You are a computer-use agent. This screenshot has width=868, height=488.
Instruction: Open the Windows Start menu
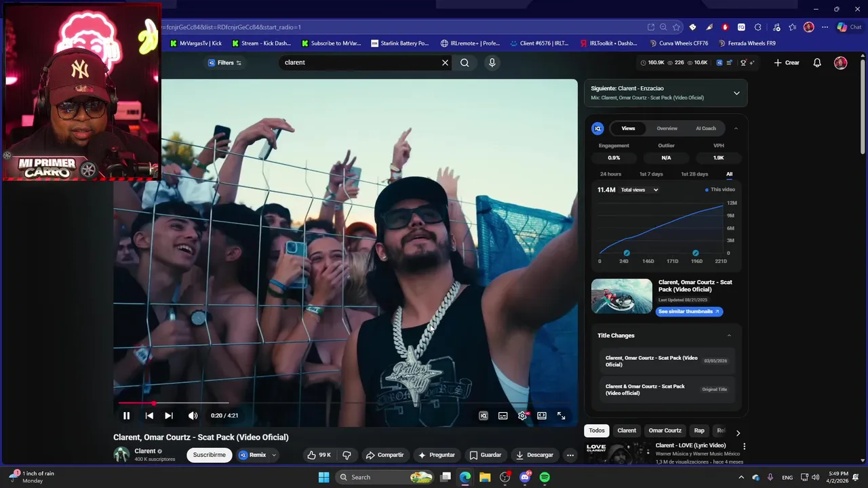(x=324, y=477)
